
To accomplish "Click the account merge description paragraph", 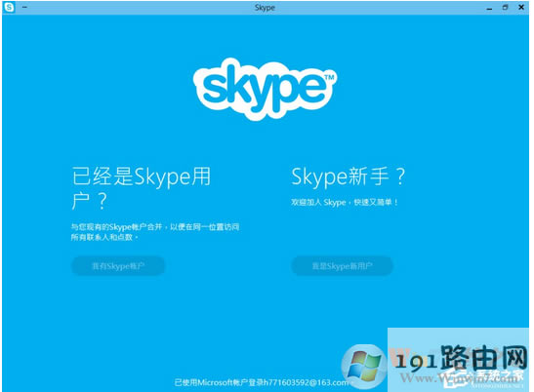I will [x=155, y=232].
